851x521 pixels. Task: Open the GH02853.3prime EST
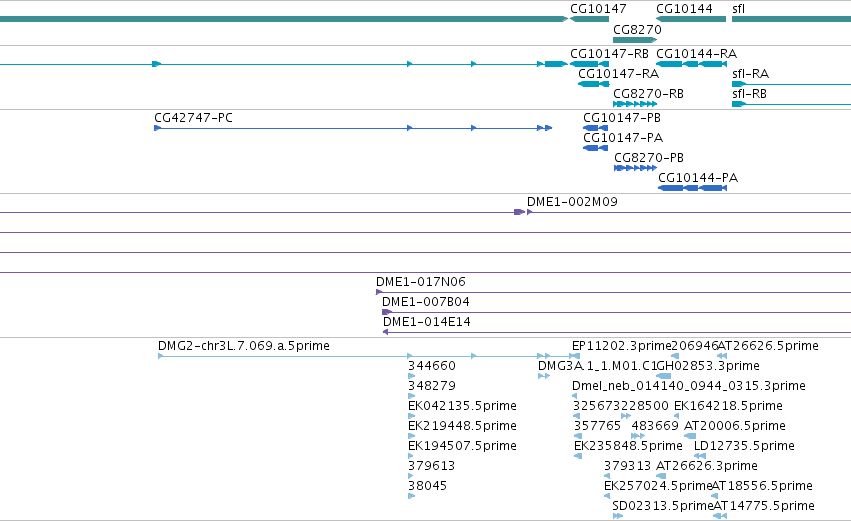click(x=708, y=366)
